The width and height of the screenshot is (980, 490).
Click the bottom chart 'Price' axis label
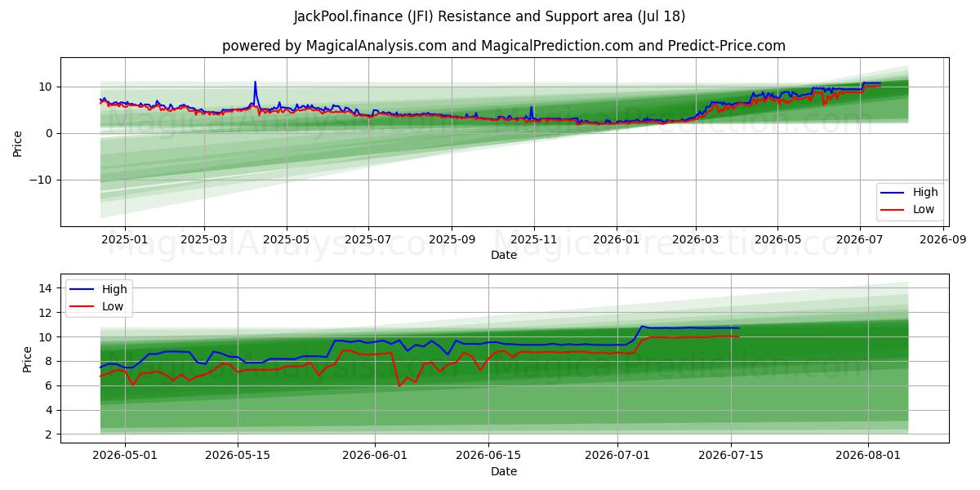(26, 358)
